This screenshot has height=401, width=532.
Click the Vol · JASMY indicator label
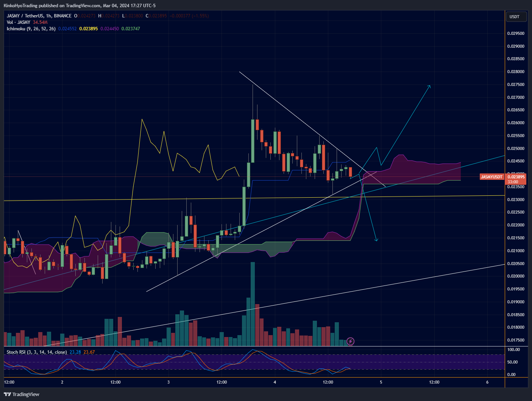[19, 22]
